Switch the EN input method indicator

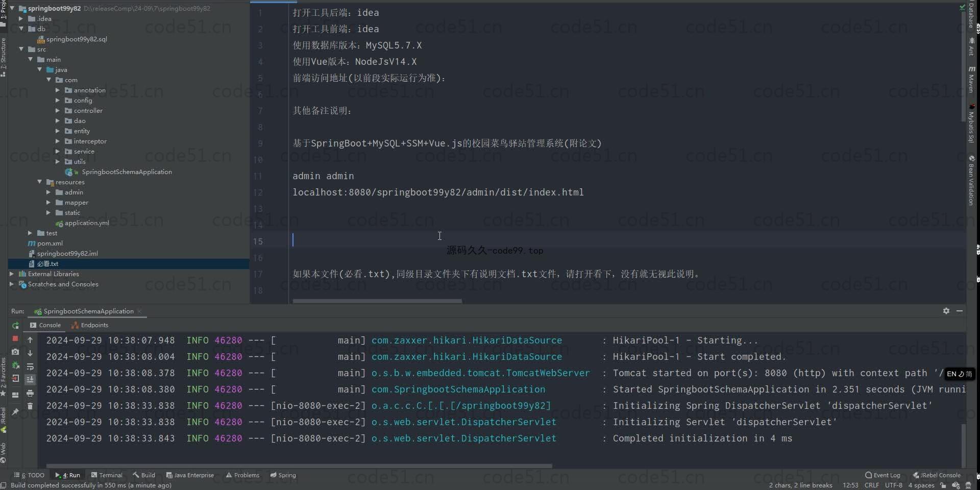(x=959, y=374)
